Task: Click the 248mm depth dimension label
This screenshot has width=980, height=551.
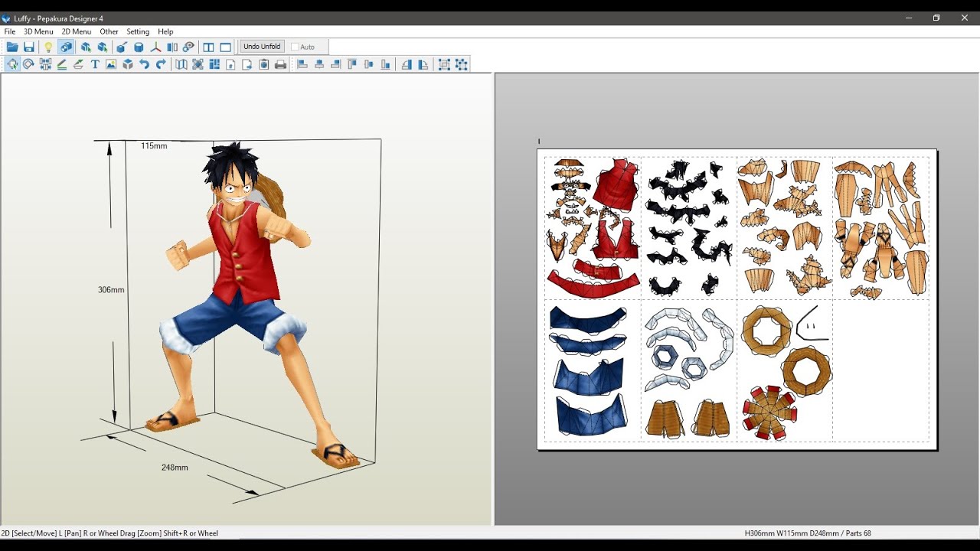Action: [x=175, y=468]
